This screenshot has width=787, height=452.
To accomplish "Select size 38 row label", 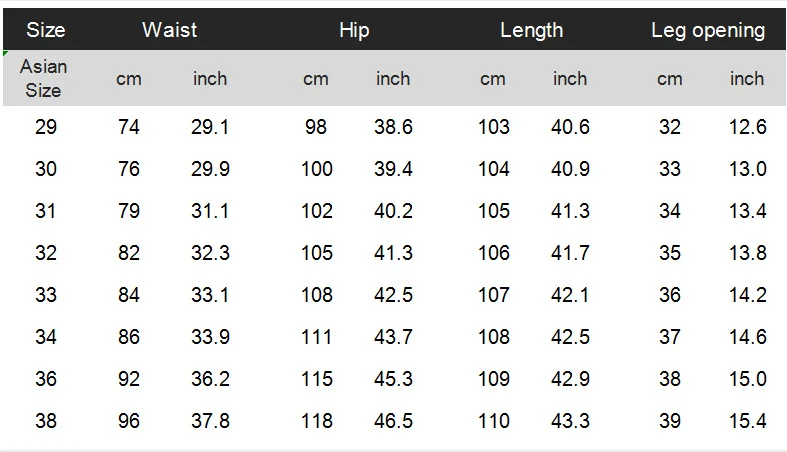I will [x=46, y=421].
